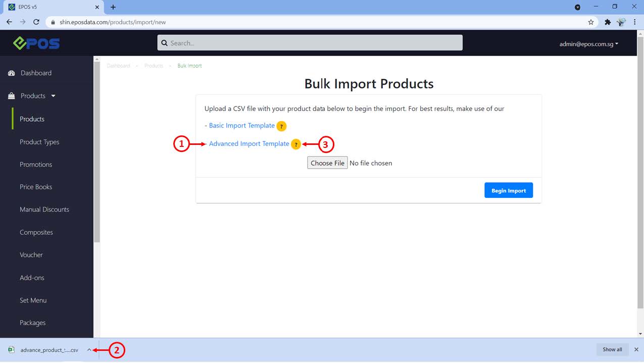This screenshot has width=644, height=363.
Task: Select the EPOS v5 browser tab
Action: click(x=53, y=7)
